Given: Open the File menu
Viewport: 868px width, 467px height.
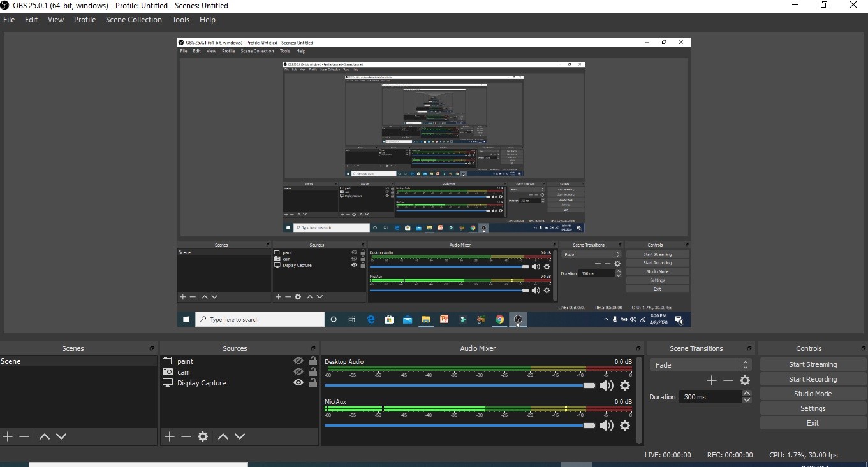Looking at the screenshot, I should (9, 20).
